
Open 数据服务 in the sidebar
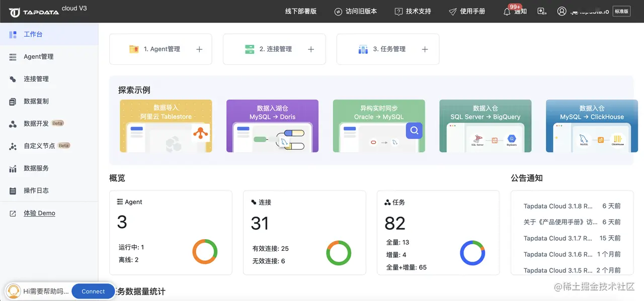(x=49, y=168)
